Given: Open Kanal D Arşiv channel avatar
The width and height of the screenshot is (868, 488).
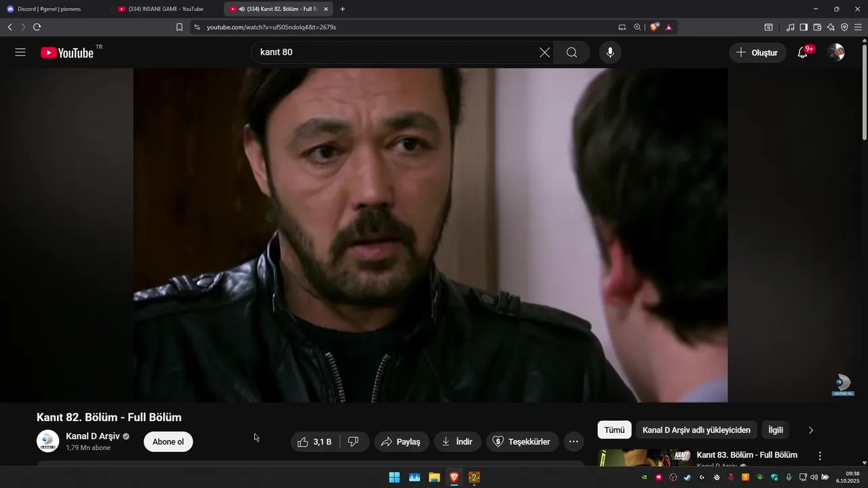Looking at the screenshot, I should (47, 441).
